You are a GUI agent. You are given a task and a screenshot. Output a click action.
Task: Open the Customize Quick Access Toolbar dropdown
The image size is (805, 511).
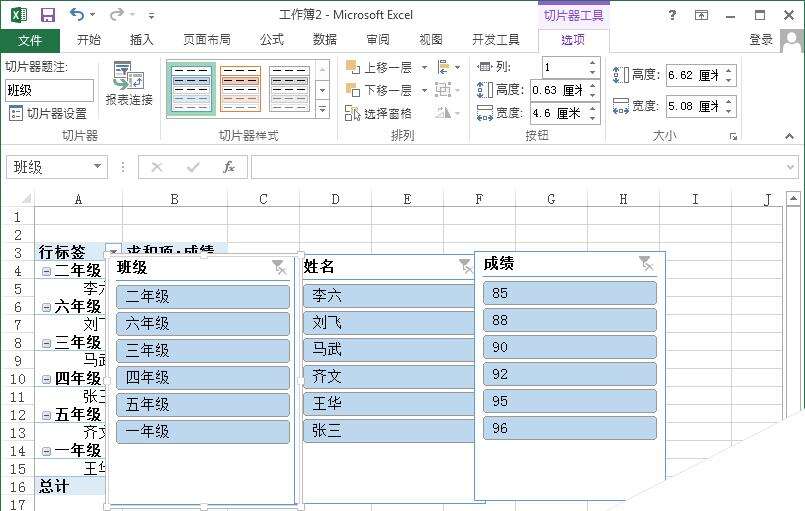click(151, 16)
